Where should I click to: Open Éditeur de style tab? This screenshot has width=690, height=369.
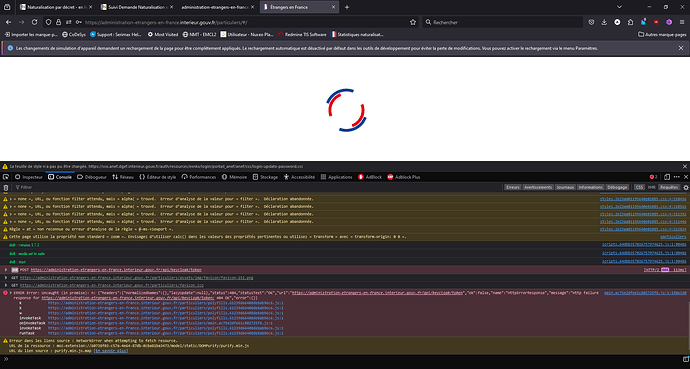(x=158, y=177)
